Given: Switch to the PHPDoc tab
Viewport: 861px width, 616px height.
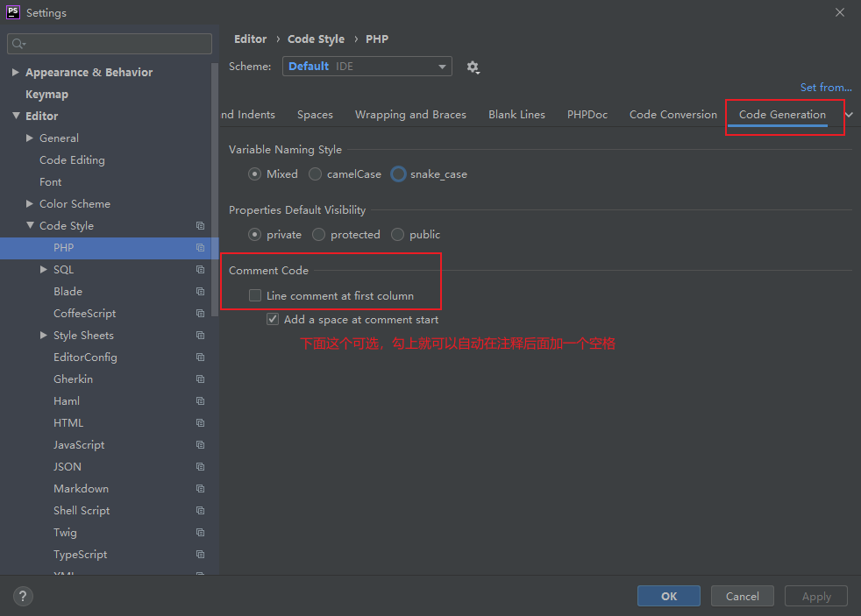Looking at the screenshot, I should pyautogui.click(x=587, y=115).
